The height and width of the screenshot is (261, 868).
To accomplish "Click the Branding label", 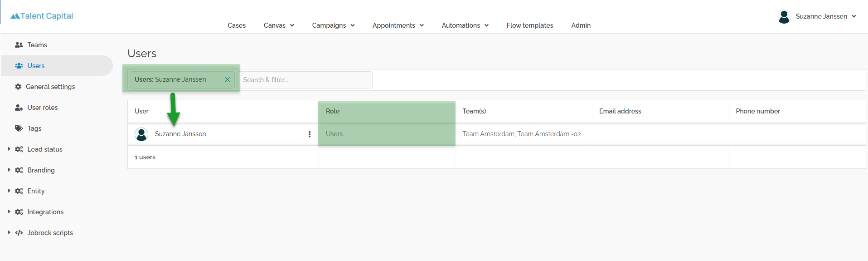I will [x=41, y=170].
